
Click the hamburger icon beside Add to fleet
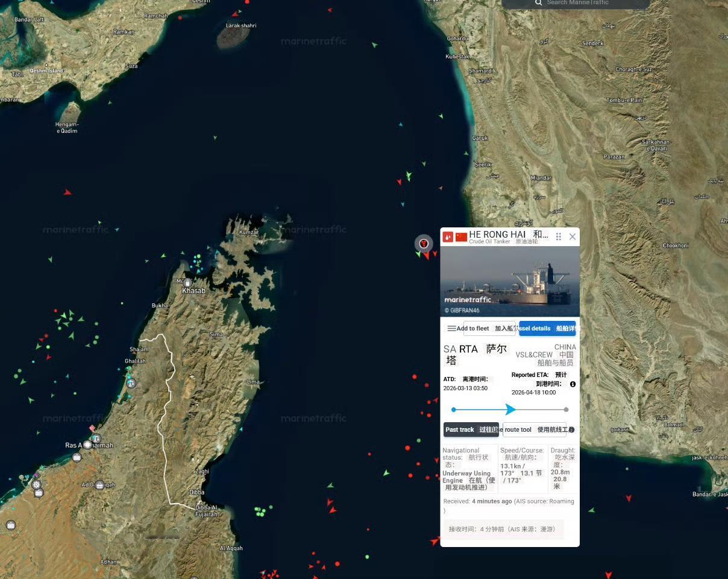[x=451, y=329]
